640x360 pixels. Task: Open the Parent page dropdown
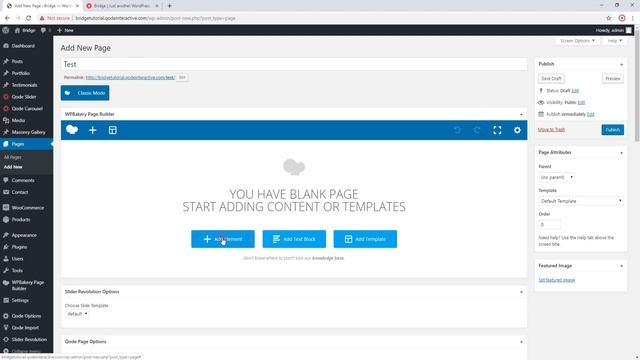pyautogui.click(x=556, y=177)
